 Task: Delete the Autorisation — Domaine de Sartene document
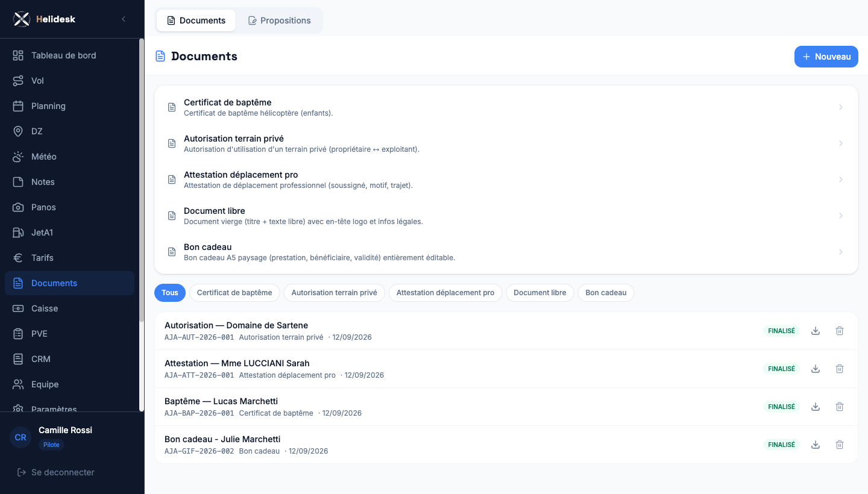pyautogui.click(x=840, y=331)
